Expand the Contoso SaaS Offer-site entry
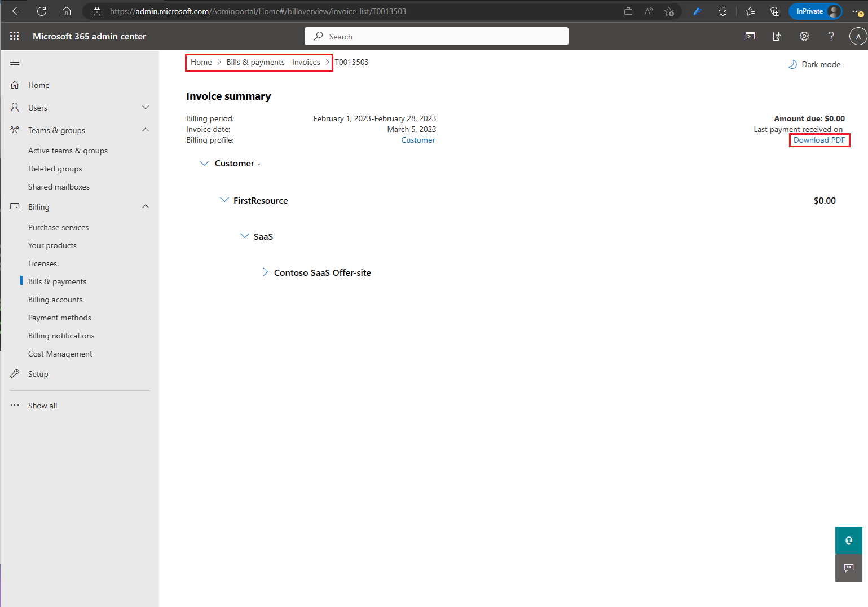Image resolution: width=868 pixels, height=607 pixels. [x=265, y=272]
